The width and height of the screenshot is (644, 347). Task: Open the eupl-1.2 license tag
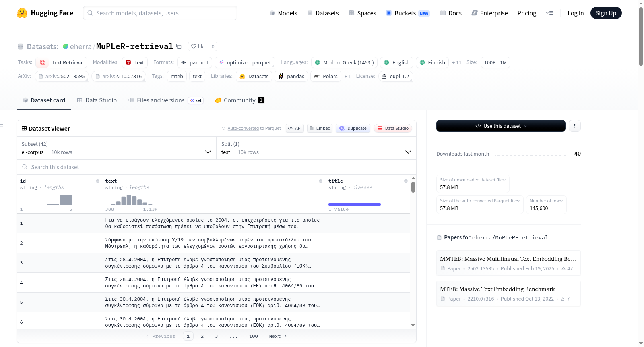click(x=396, y=76)
